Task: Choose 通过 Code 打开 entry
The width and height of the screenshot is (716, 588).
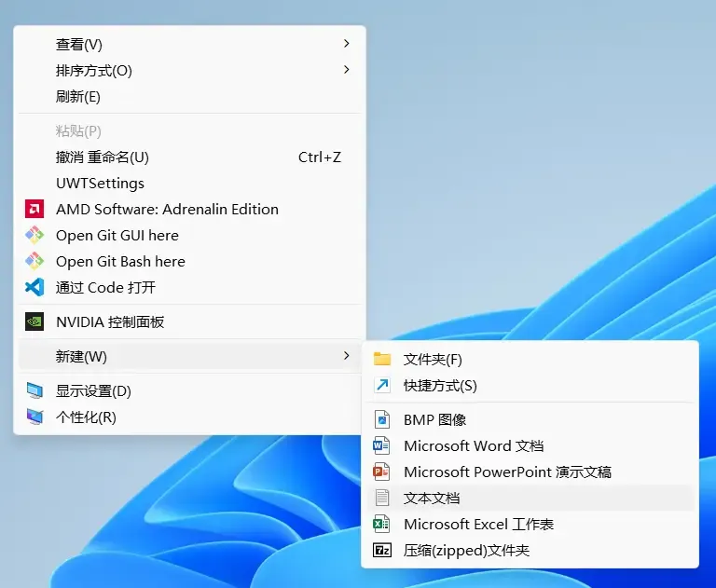Action: (189, 287)
